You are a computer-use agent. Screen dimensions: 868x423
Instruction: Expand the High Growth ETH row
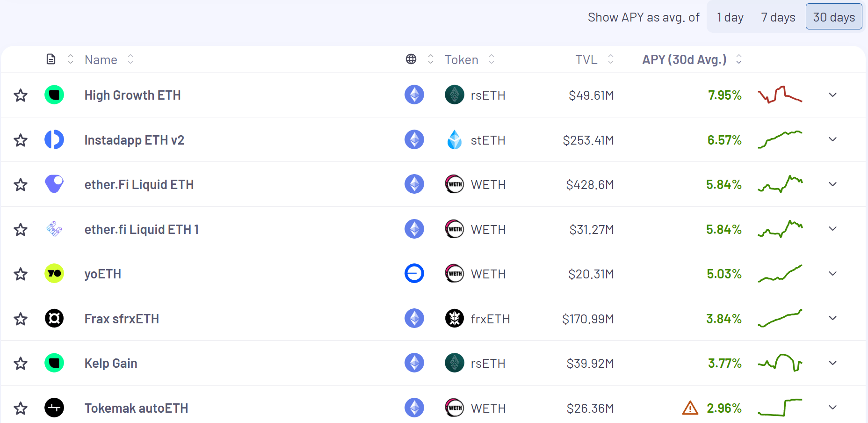pos(832,95)
